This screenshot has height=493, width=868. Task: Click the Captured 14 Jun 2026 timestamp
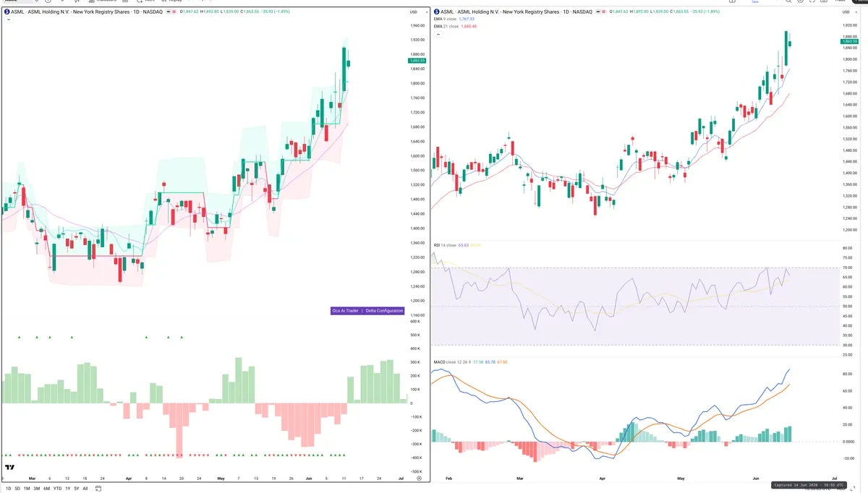pyautogui.click(x=809, y=485)
